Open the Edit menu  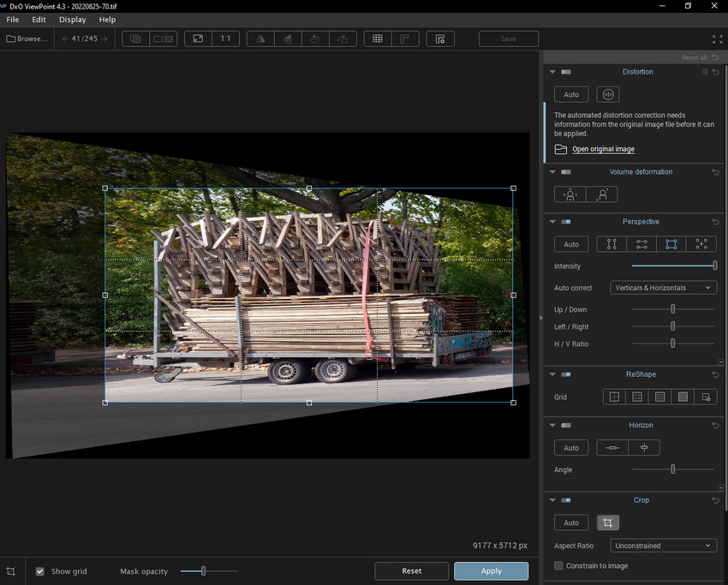[39, 19]
